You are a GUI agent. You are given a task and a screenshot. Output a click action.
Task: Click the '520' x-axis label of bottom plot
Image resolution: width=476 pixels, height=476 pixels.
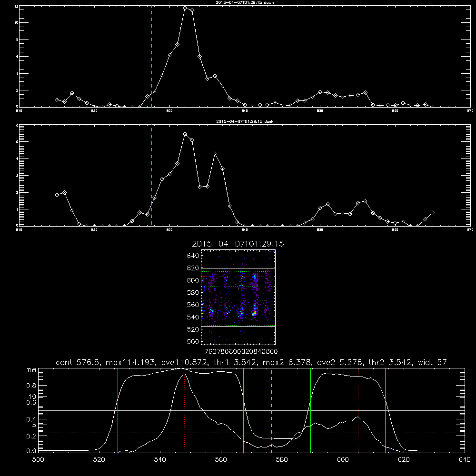click(99, 460)
